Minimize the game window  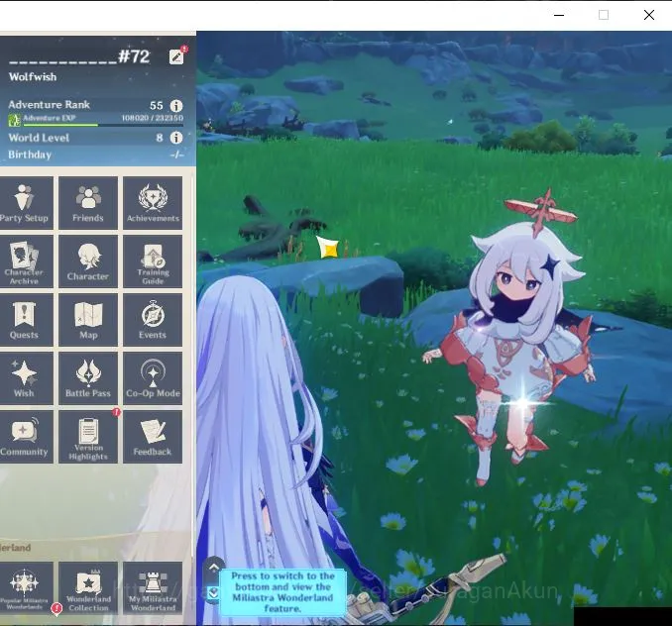(x=559, y=15)
